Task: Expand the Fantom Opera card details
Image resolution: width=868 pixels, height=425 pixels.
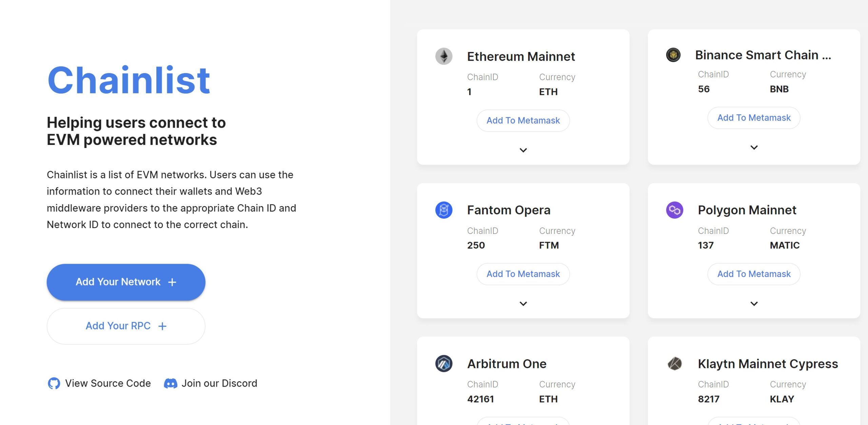Action: tap(523, 303)
